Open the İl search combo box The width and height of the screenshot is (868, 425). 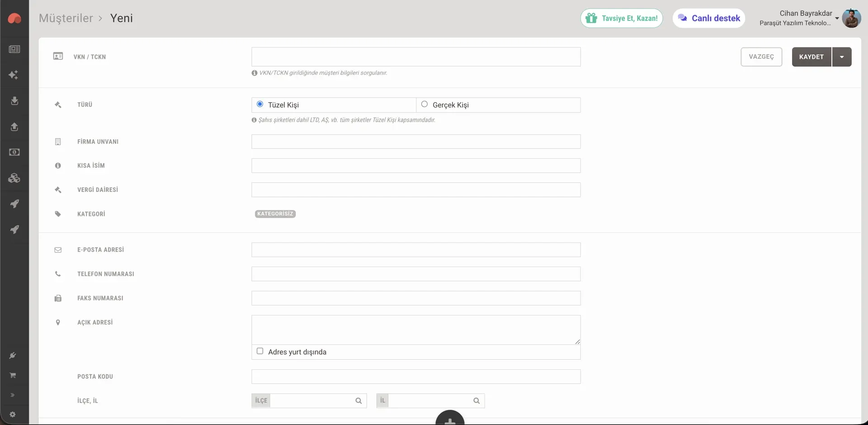(430, 401)
